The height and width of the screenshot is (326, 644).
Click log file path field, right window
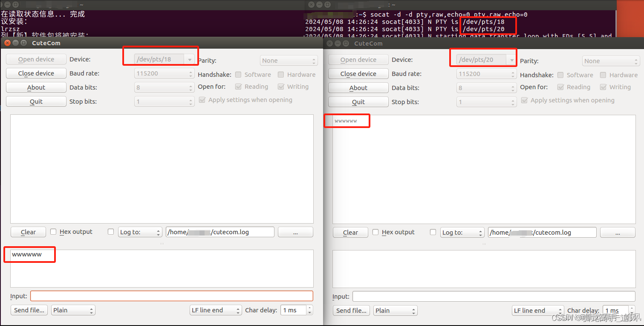[542, 233]
